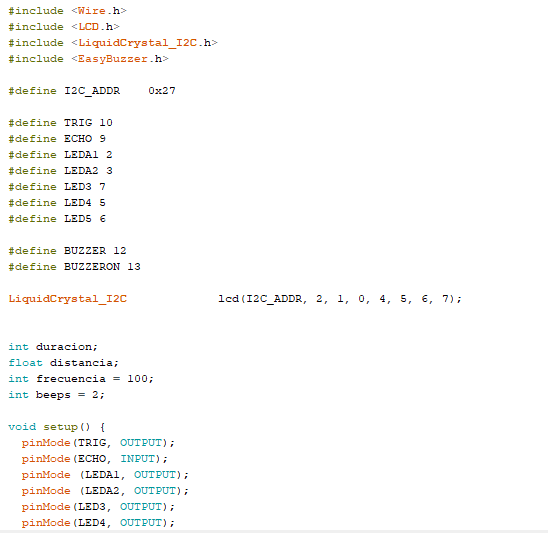Click the '#define ECHO 9' line
Viewport: 548px width, 533px height.
[x=57, y=139]
